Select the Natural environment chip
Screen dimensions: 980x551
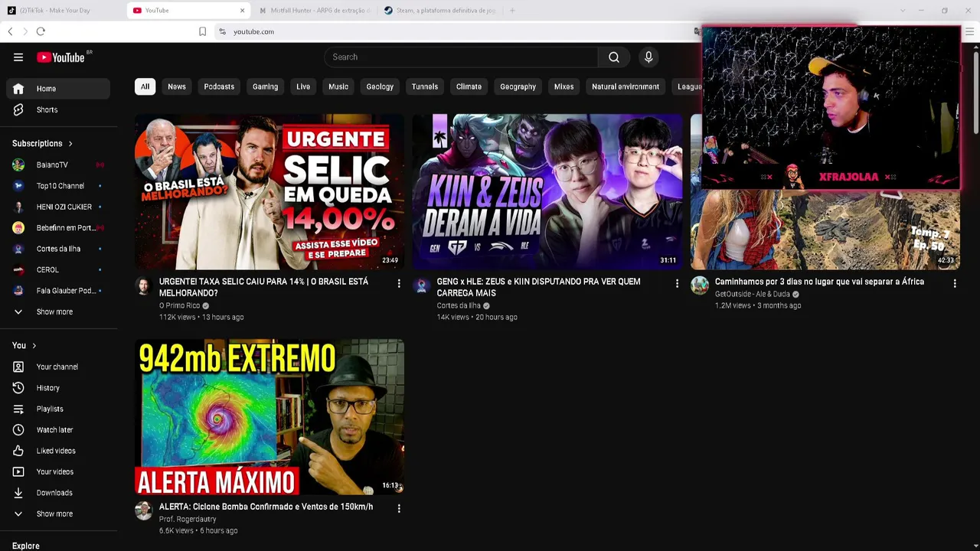(626, 86)
